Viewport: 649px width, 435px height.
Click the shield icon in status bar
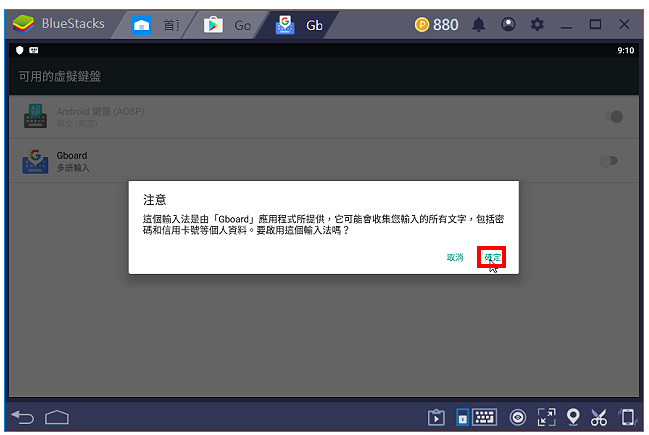click(x=19, y=50)
